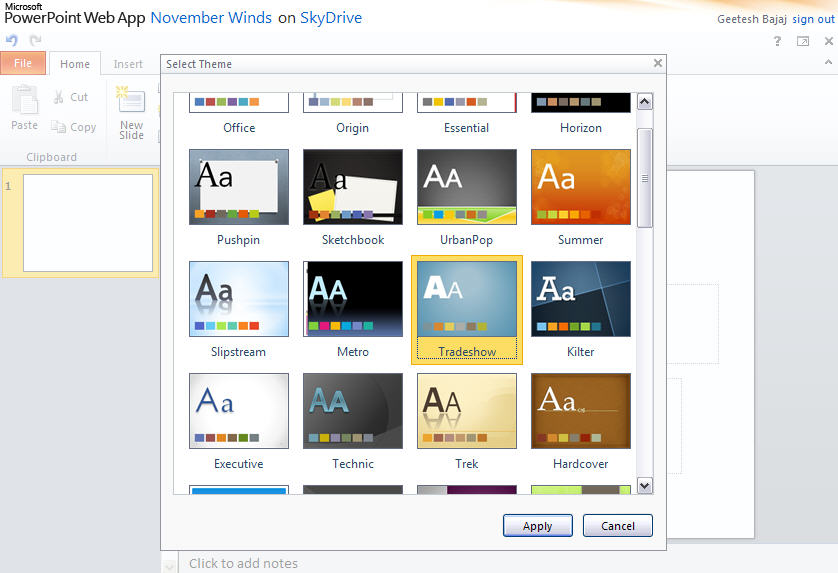Screen dimensions: 838x573
Task: Click the Undo icon
Action: (12, 40)
